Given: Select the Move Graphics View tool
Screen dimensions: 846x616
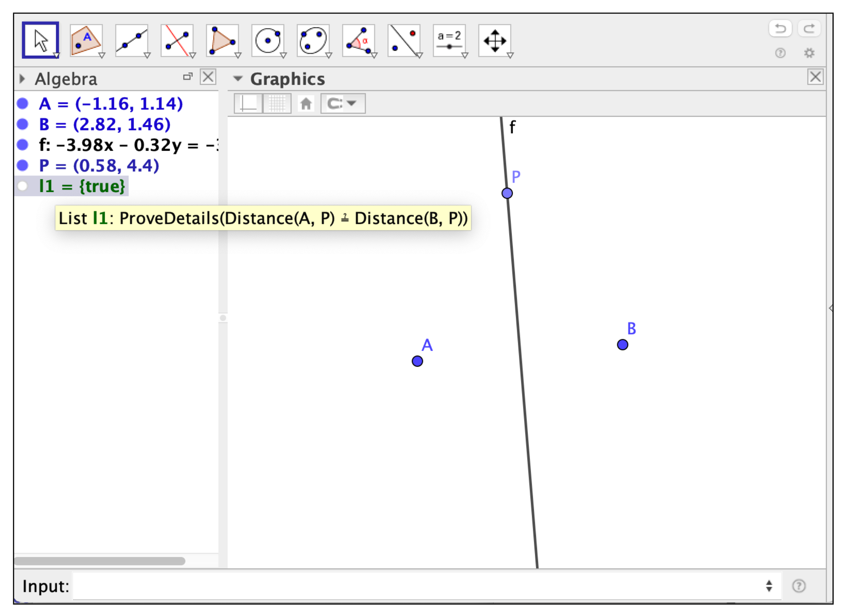Looking at the screenshot, I should click(x=495, y=40).
